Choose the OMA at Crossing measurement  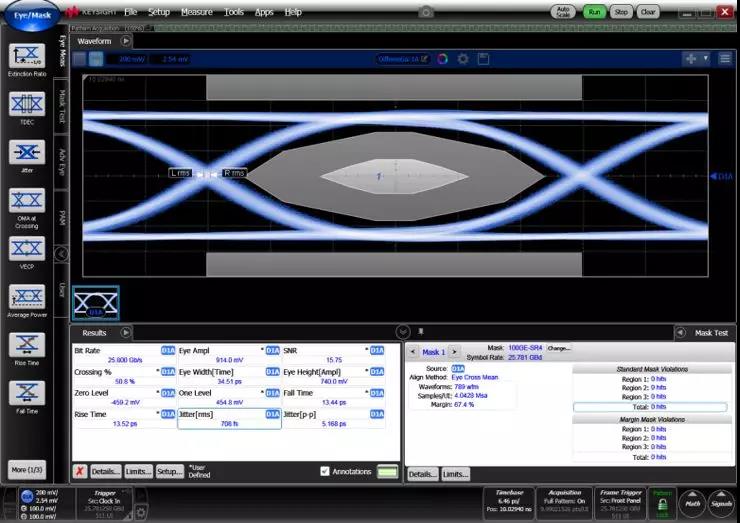(27, 200)
